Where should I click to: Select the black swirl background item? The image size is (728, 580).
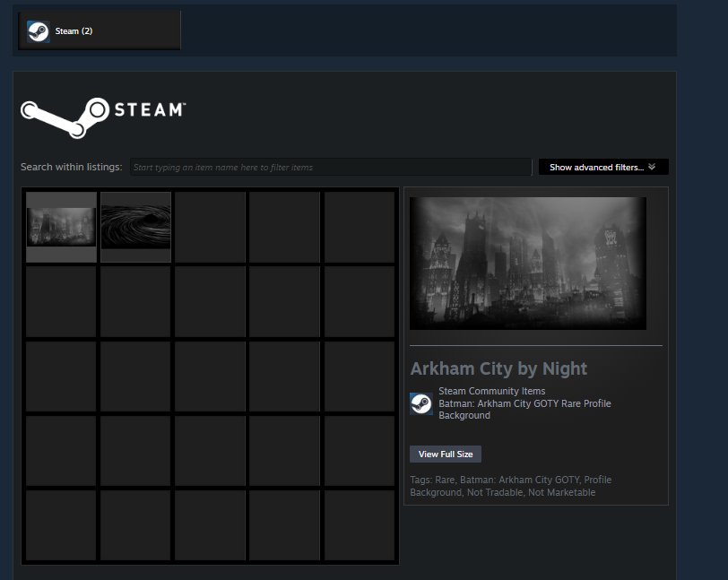pyautogui.click(x=135, y=227)
